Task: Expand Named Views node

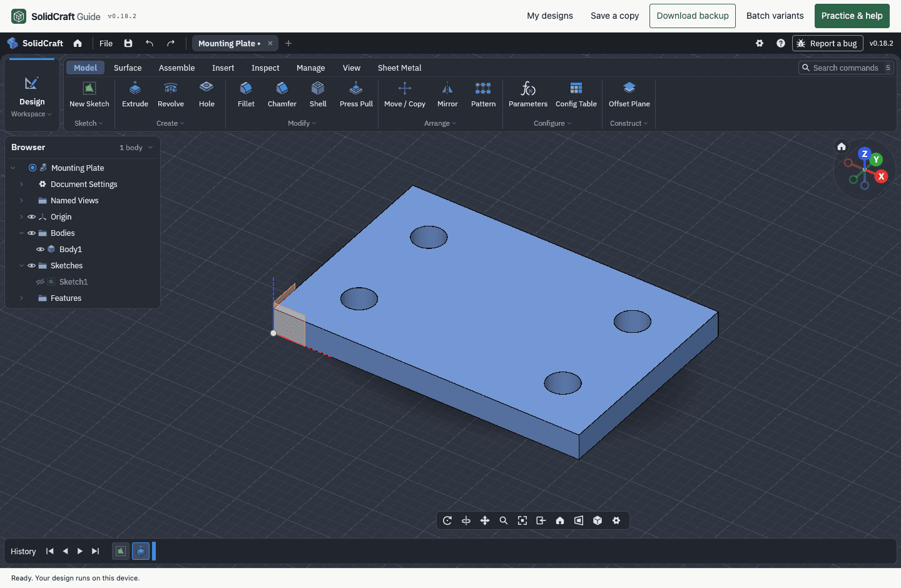Action: 21,201
